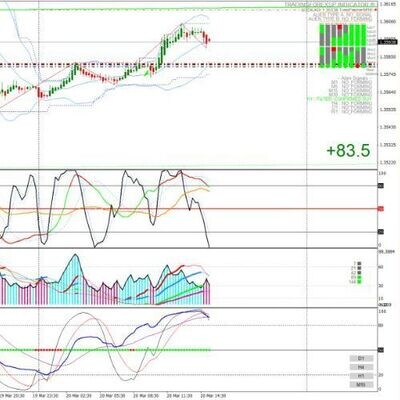Click the red dot in signal matrix bottom row
400x400 pixels.
pyautogui.click(x=357, y=65)
